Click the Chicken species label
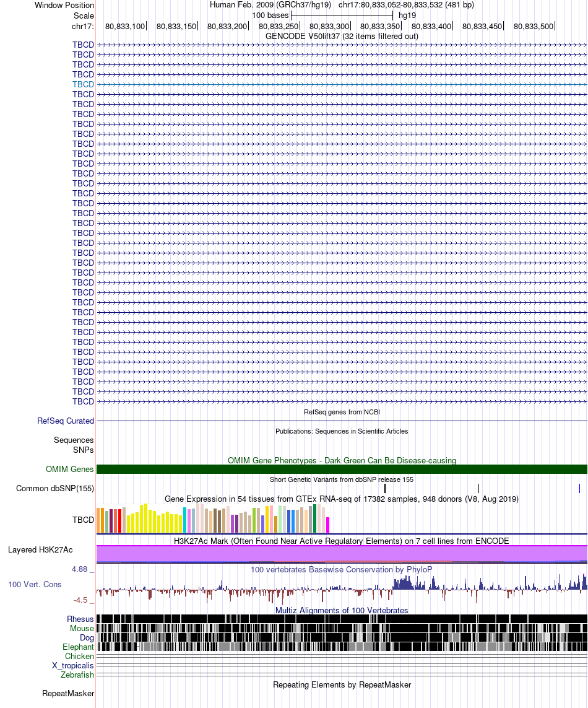Image resolution: width=588 pixels, height=708 pixels. click(x=79, y=656)
